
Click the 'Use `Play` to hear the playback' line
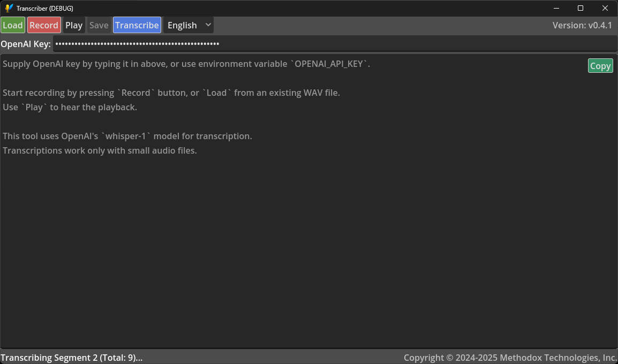click(x=70, y=107)
